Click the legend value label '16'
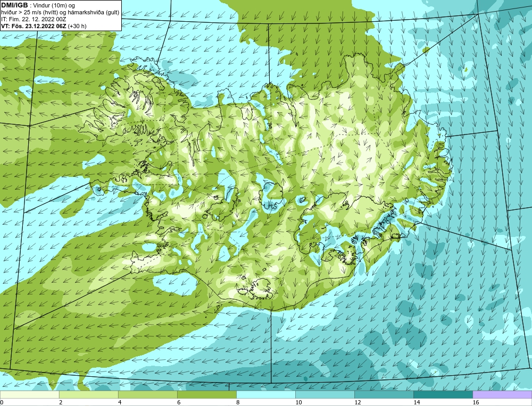 [476, 402]
